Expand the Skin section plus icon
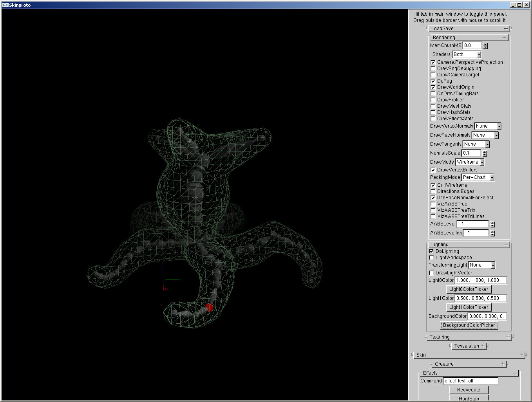 click(521, 355)
